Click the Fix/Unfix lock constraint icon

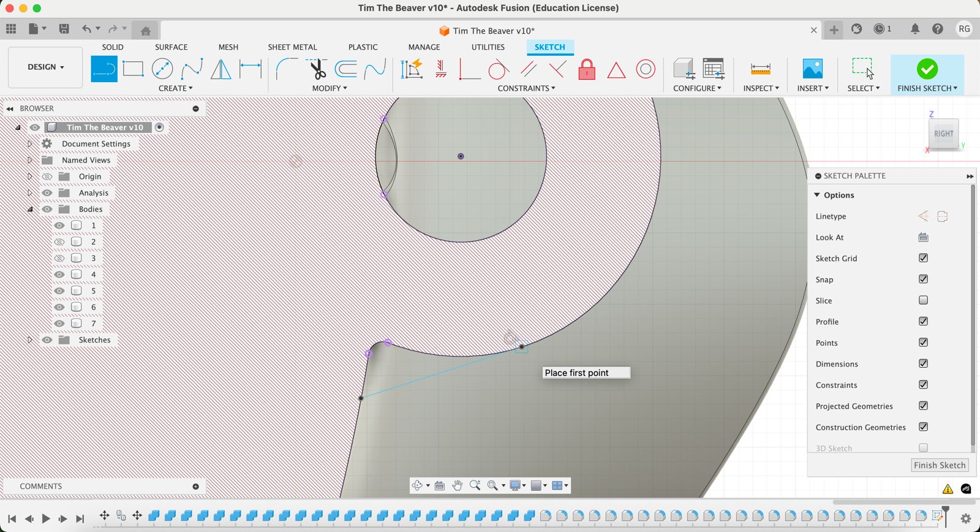[587, 69]
